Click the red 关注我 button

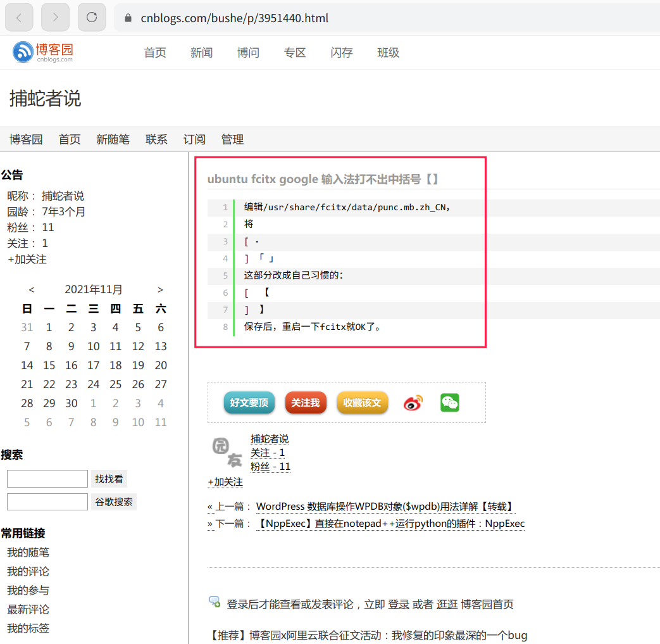tap(306, 403)
